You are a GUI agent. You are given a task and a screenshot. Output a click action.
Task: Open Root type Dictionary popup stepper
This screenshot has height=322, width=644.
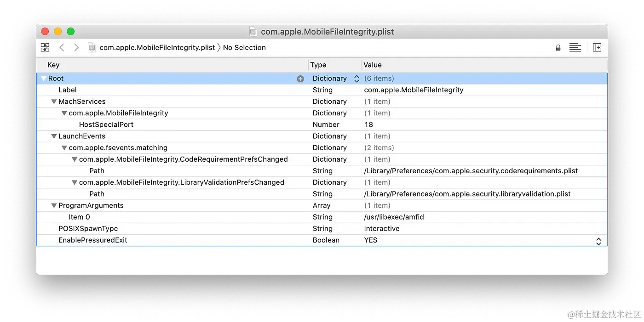click(356, 79)
